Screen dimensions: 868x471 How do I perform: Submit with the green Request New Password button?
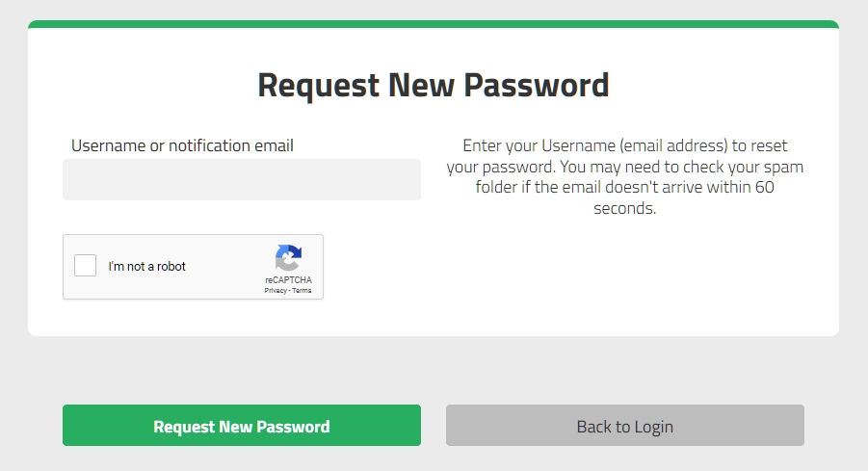click(x=242, y=425)
